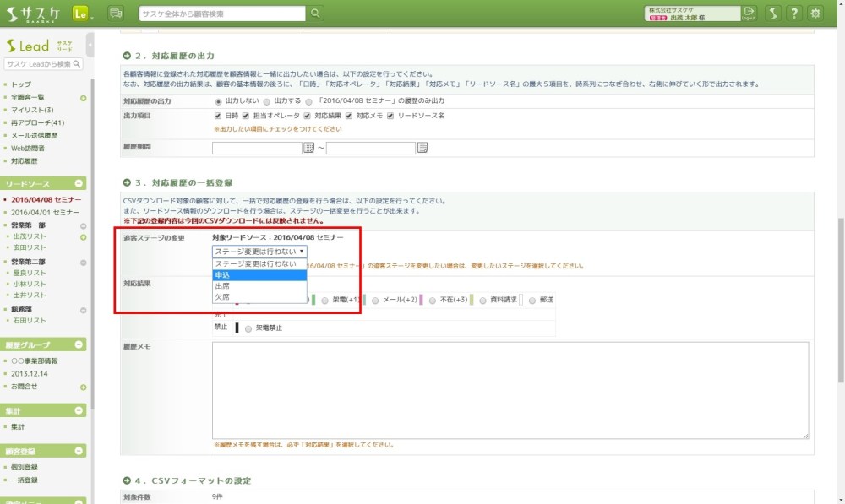Collapse the リードソース sidebar section
Screen dimensions: 845x504
tap(79, 183)
